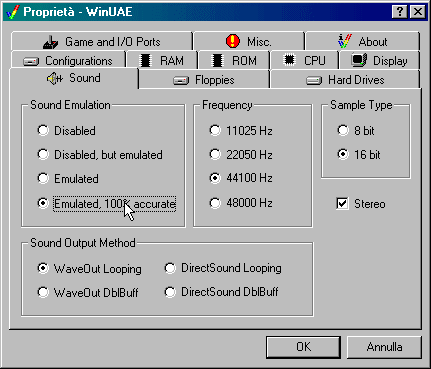Select Emulated, 100% accurate option
This screenshot has height=369, width=431.
coord(107,203)
